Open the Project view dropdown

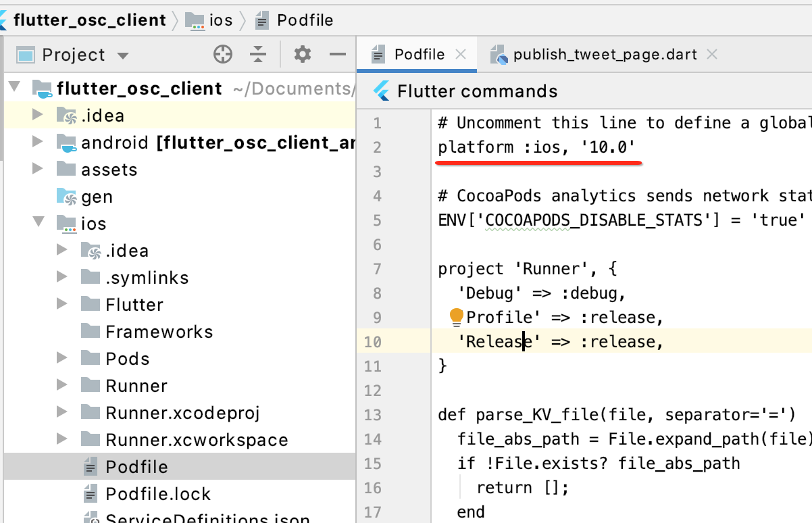(x=122, y=55)
